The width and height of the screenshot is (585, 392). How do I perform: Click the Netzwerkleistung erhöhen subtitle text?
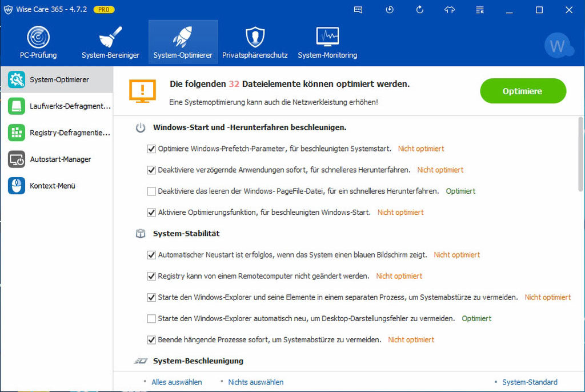274,102
